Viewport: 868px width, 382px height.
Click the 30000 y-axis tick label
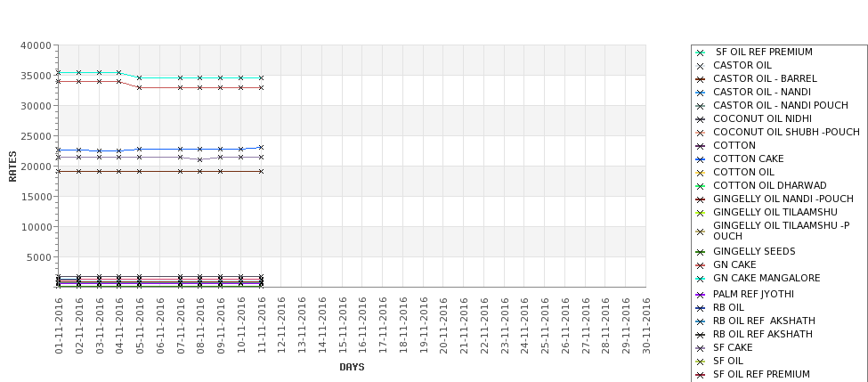pyautogui.click(x=36, y=106)
